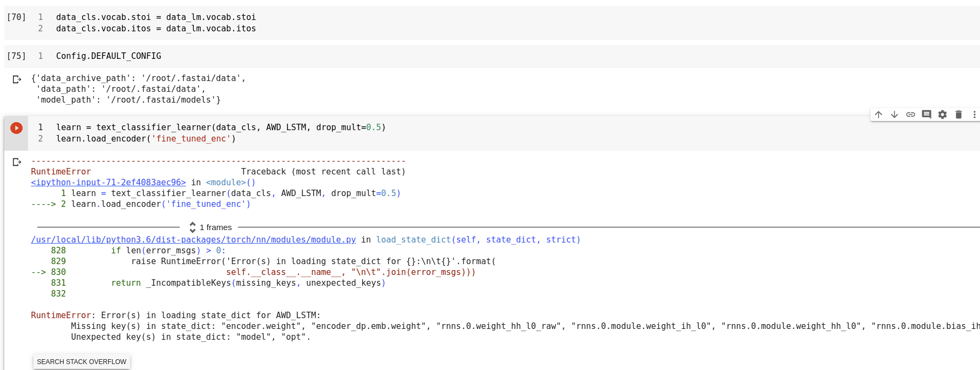Add a comment to the cell

click(x=927, y=115)
